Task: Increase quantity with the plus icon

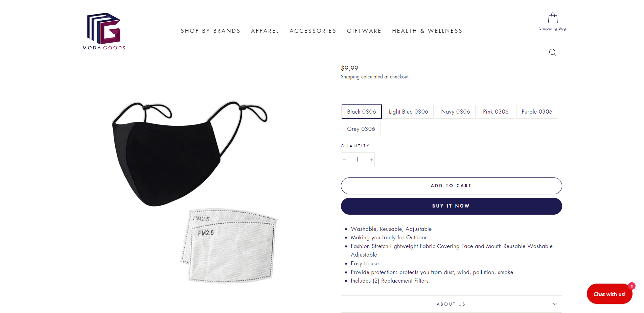Action: tap(371, 160)
